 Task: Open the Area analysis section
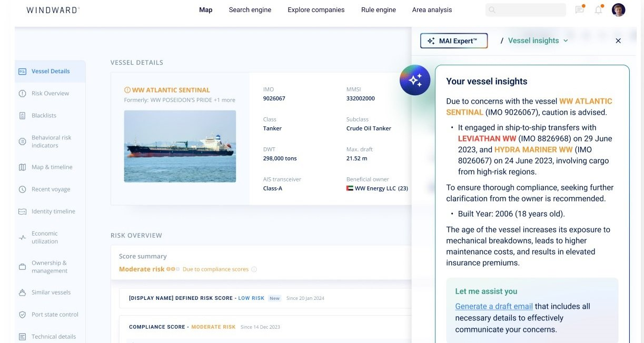432,9
